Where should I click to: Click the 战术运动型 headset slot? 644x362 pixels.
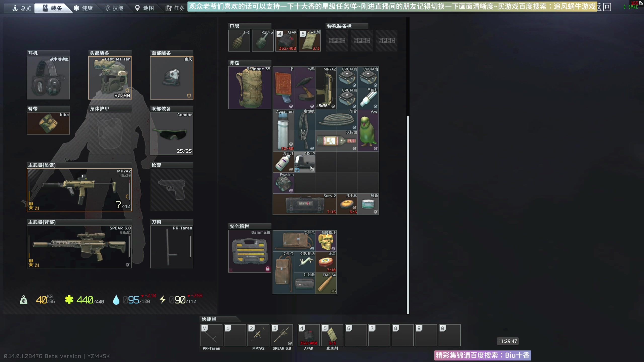(x=48, y=78)
